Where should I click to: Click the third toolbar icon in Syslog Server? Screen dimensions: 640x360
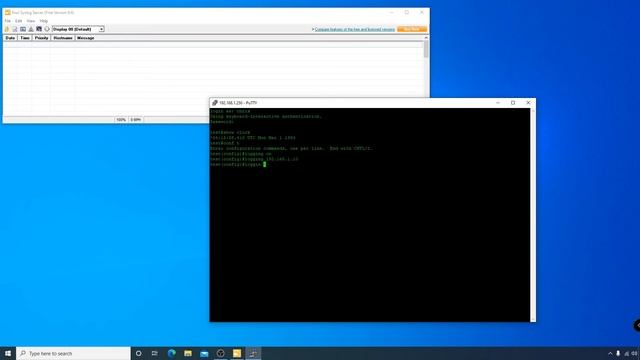coord(23,29)
